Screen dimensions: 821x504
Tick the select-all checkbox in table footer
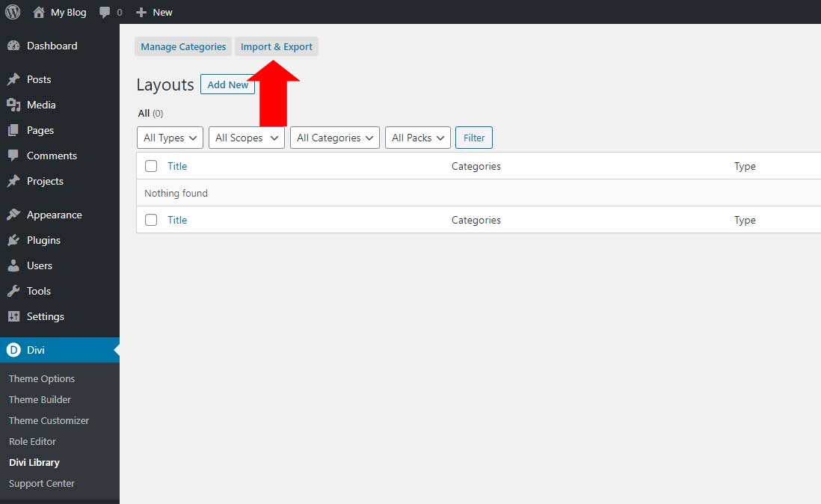point(151,220)
